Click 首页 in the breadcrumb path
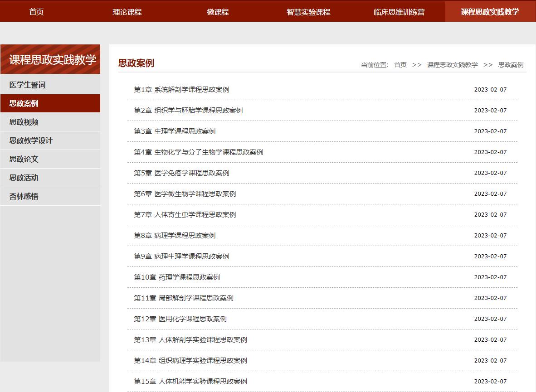The image size is (536, 392). 400,65
